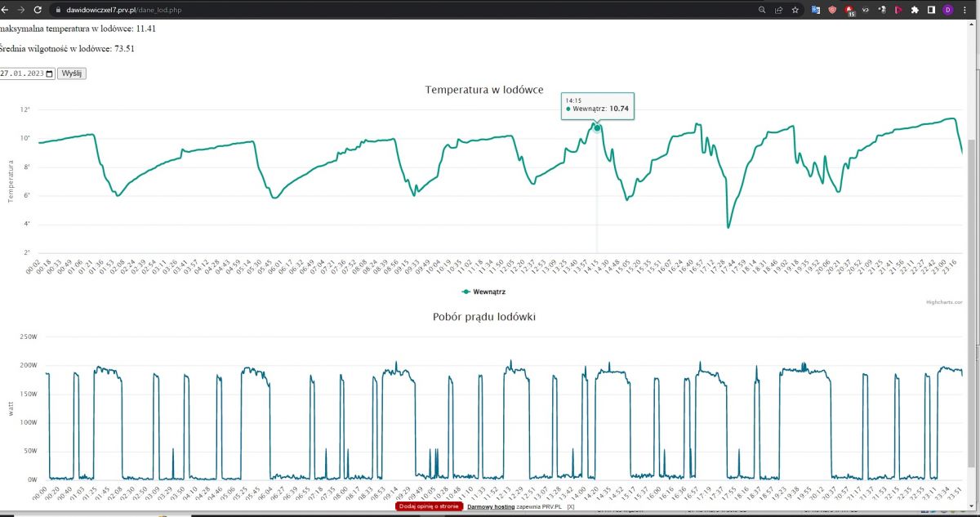Open the Darmowy hosting link
The height and width of the screenshot is (517, 980).
pos(491,506)
